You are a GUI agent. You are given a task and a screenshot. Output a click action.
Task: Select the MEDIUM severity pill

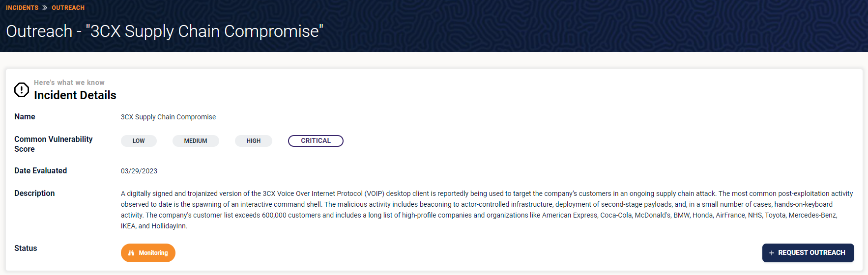pos(196,141)
